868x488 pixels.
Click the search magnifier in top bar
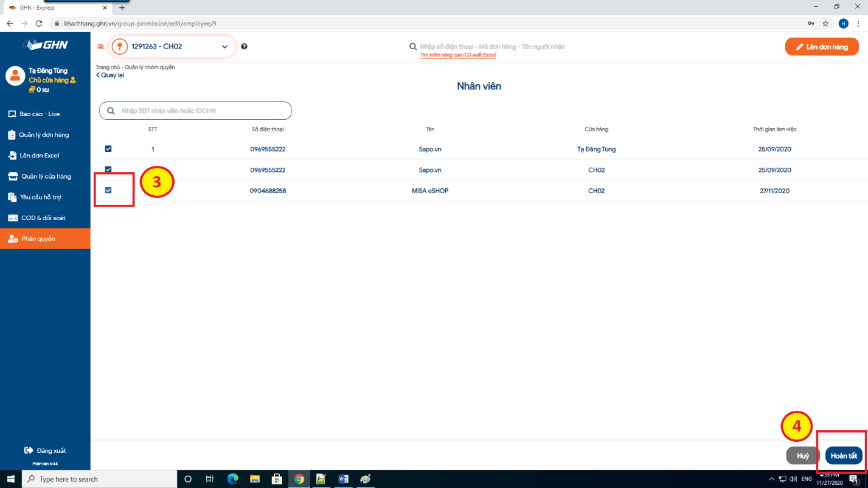point(413,47)
